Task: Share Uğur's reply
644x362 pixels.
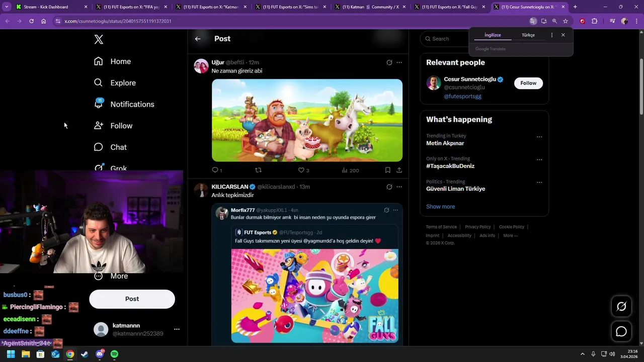Action: 399,170
